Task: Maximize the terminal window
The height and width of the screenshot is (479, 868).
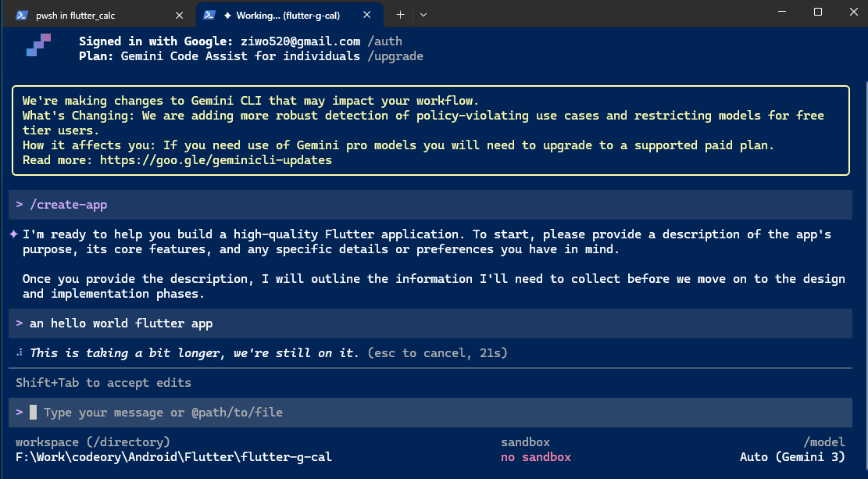Action: click(x=818, y=12)
